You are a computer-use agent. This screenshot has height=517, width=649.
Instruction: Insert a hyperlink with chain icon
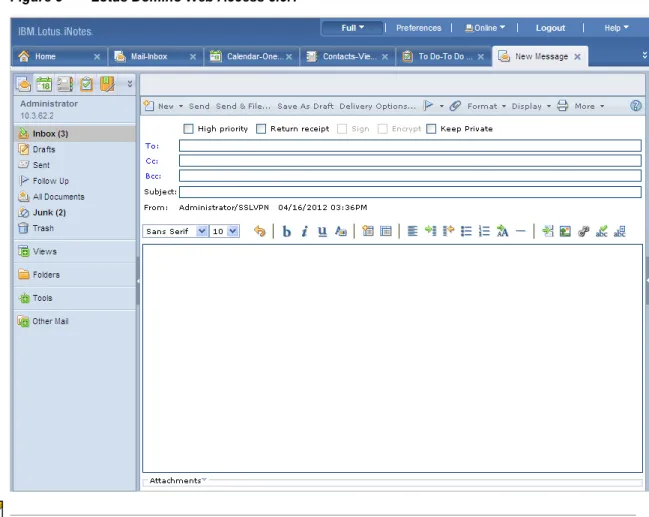click(584, 231)
